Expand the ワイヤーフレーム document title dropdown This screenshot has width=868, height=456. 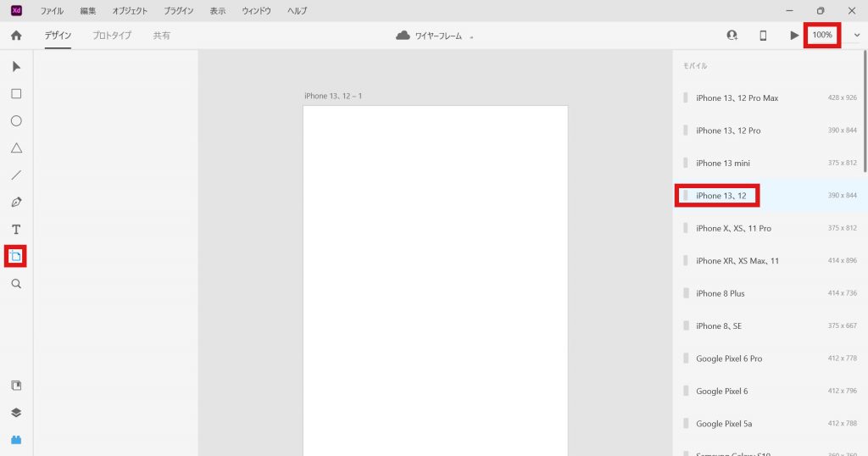pos(471,37)
